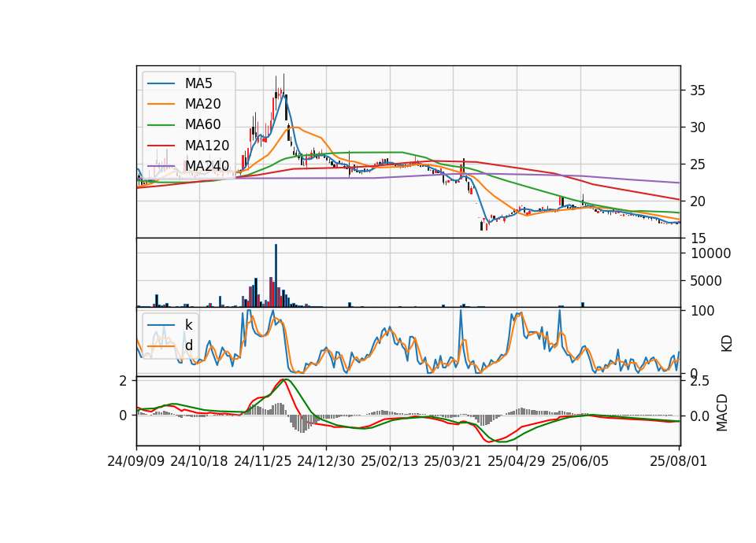The height and width of the screenshot is (543, 756).
Task: Click the price axis value 25
Action: pos(698,164)
